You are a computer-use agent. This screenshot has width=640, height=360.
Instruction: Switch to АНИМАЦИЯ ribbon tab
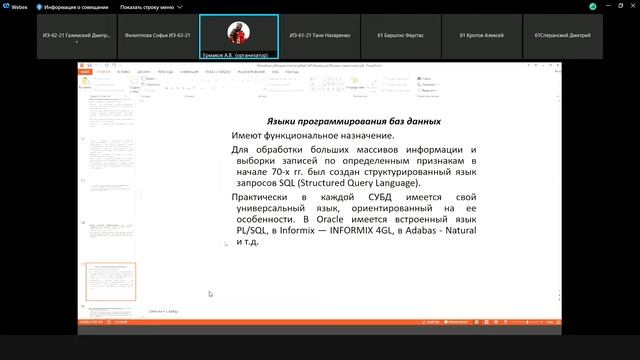click(189, 72)
